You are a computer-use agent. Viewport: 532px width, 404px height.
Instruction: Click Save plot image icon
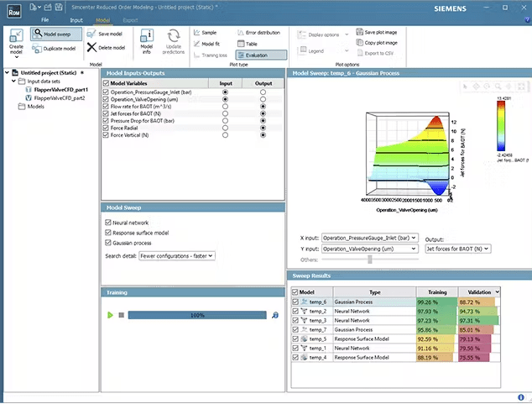coord(359,32)
